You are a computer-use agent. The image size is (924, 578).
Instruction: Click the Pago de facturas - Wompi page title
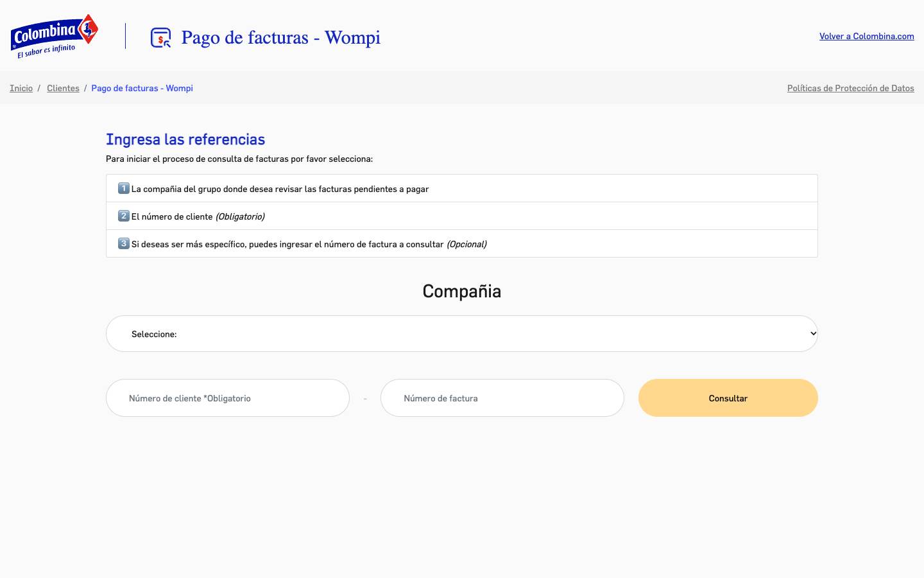pos(281,37)
